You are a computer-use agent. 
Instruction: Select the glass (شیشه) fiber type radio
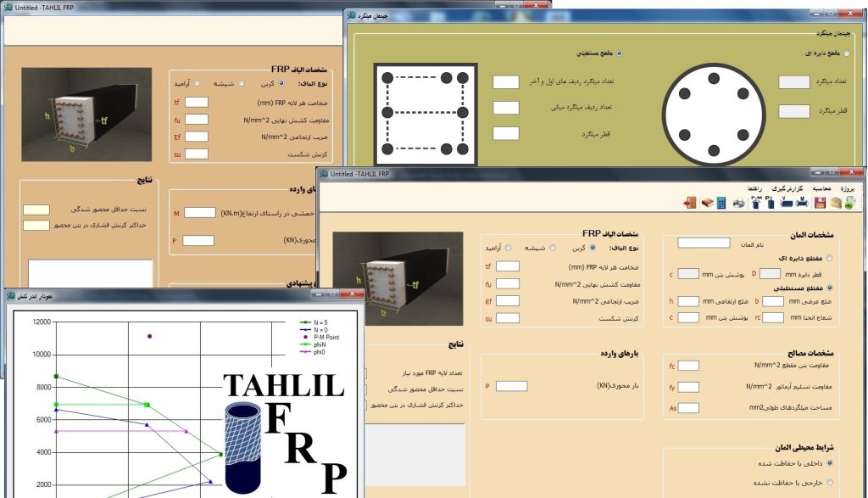coord(551,248)
